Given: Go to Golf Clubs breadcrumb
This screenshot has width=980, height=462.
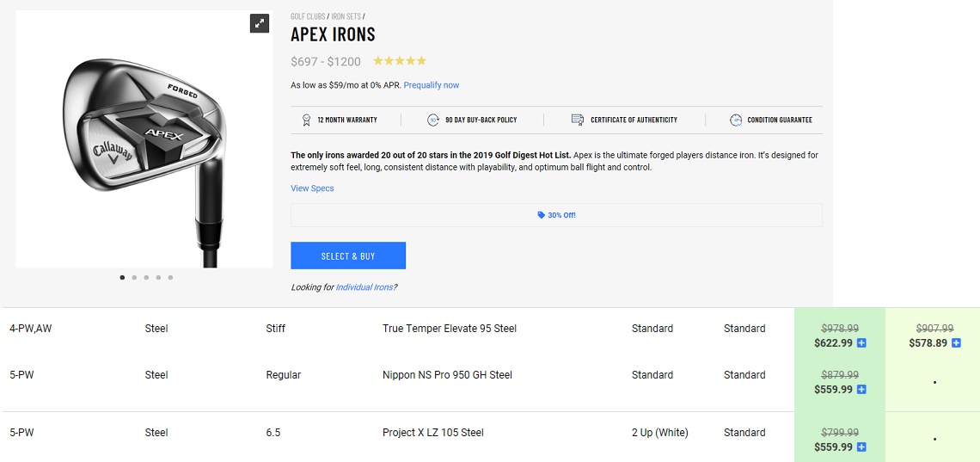Looking at the screenshot, I should 308,16.
